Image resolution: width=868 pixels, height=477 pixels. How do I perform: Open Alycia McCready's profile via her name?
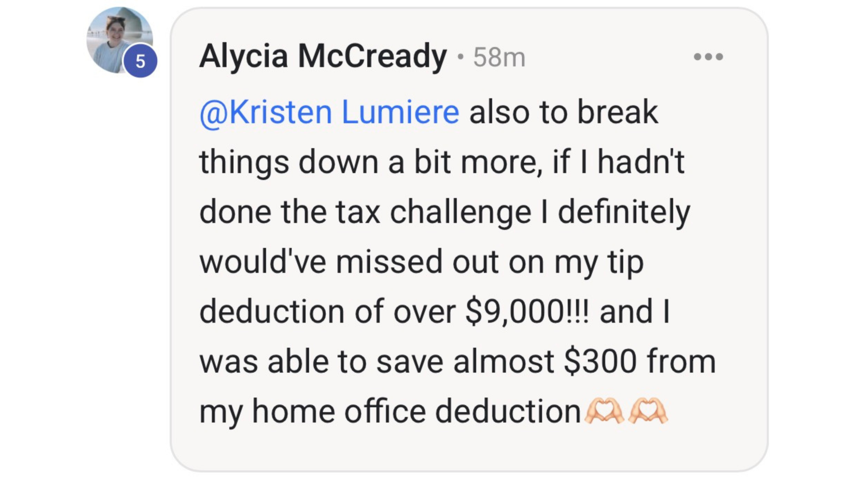point(323,57)
